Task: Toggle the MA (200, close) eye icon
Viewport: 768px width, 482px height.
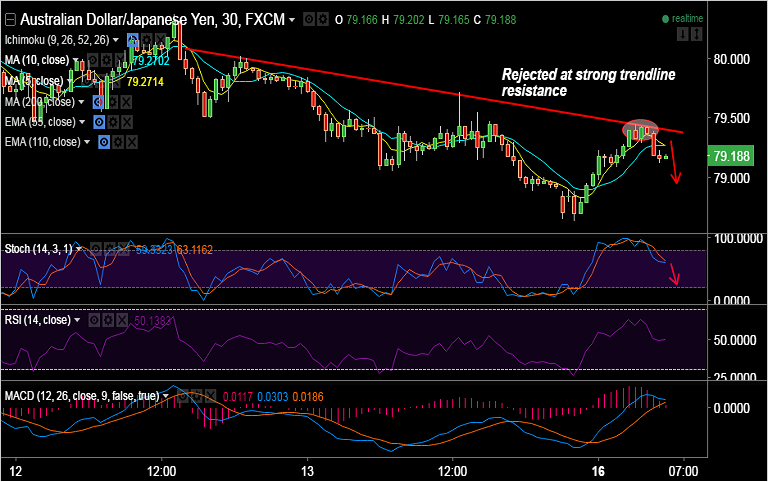Action: pyautogui.click(x=98, y=102)
